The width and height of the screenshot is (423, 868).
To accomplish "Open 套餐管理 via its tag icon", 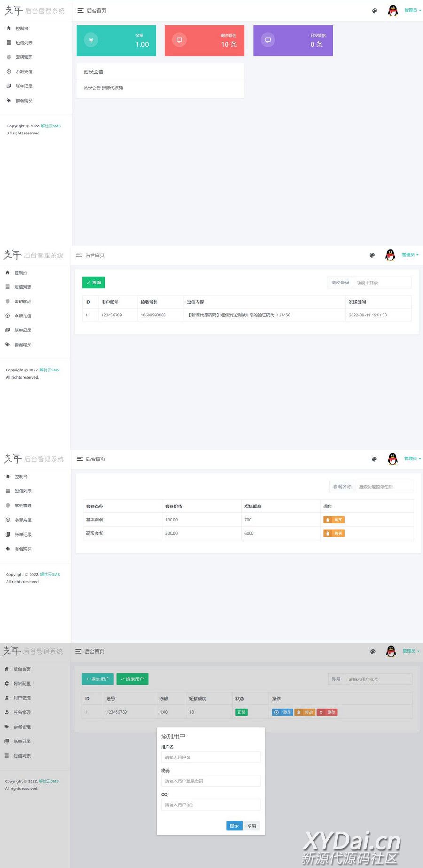I will pyautogui.click(x=7, y=727).
